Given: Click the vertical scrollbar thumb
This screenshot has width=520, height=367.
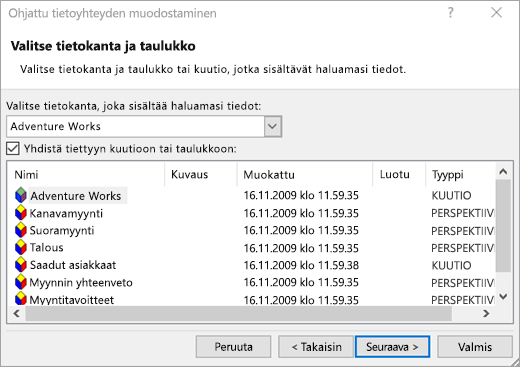Looking at the screenshot, I should click(x=503, y=226).
